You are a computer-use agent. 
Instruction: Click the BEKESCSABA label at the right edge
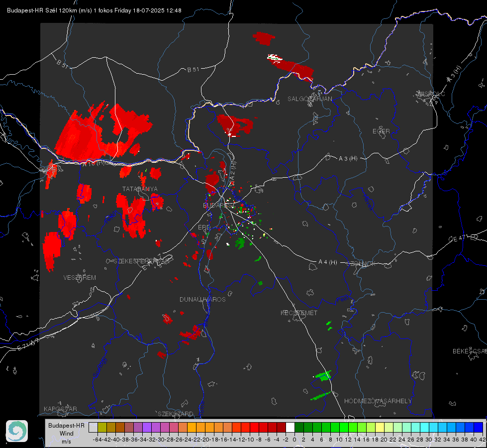pos(469,351)
